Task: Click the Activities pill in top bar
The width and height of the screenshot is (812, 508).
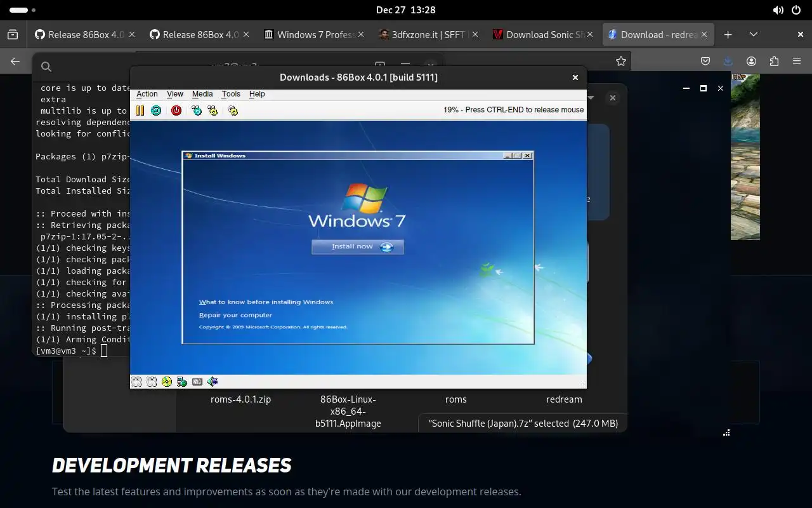Action: click(x=19, y=10)
